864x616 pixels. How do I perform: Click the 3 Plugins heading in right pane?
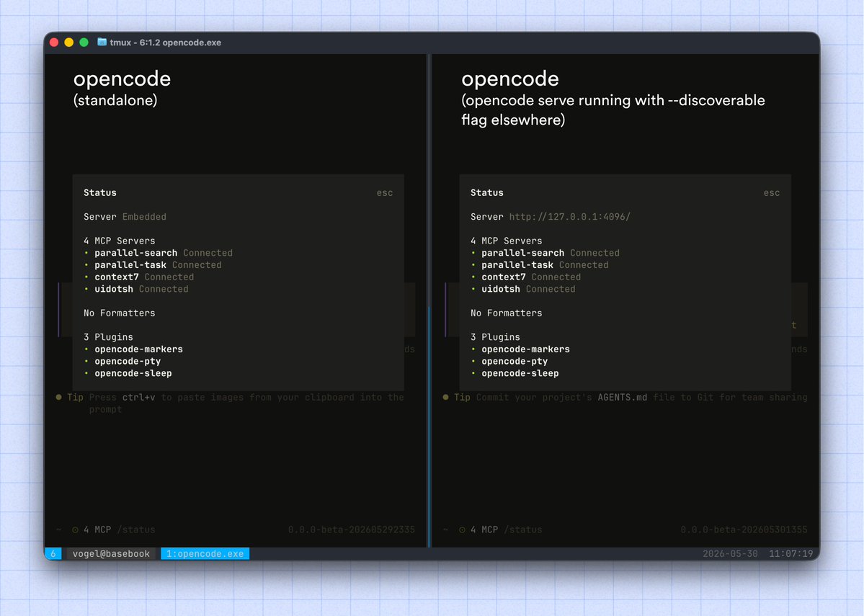point(495,337)
